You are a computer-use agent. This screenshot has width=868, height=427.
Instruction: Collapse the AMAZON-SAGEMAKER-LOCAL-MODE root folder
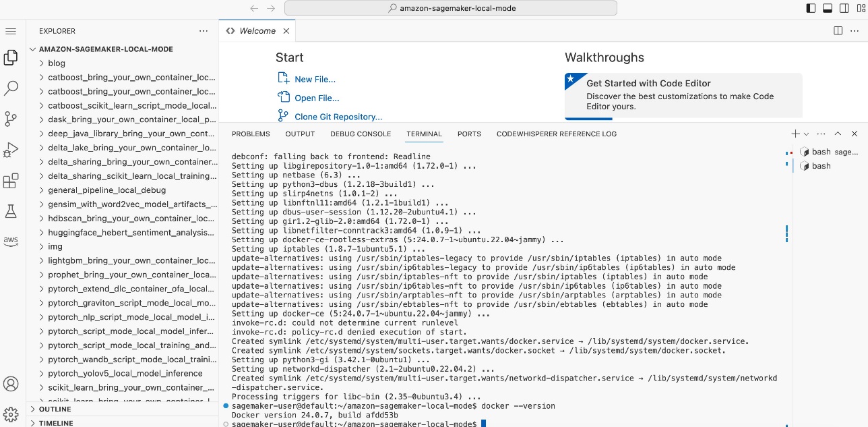(123, 49)
